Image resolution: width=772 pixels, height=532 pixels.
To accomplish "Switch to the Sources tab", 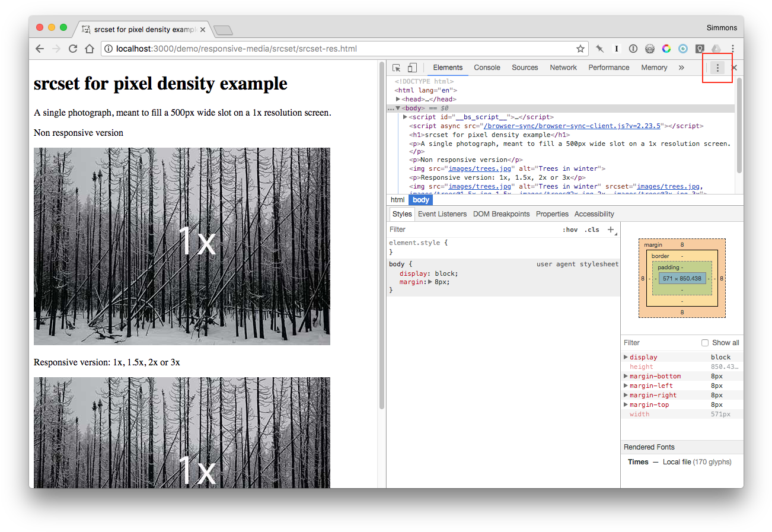I will point(525,68).
